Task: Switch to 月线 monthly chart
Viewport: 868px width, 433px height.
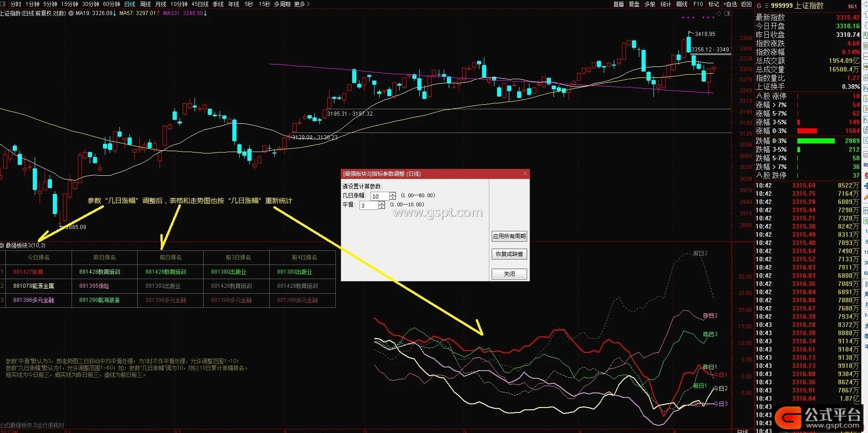Action: [x=161, y=4]
